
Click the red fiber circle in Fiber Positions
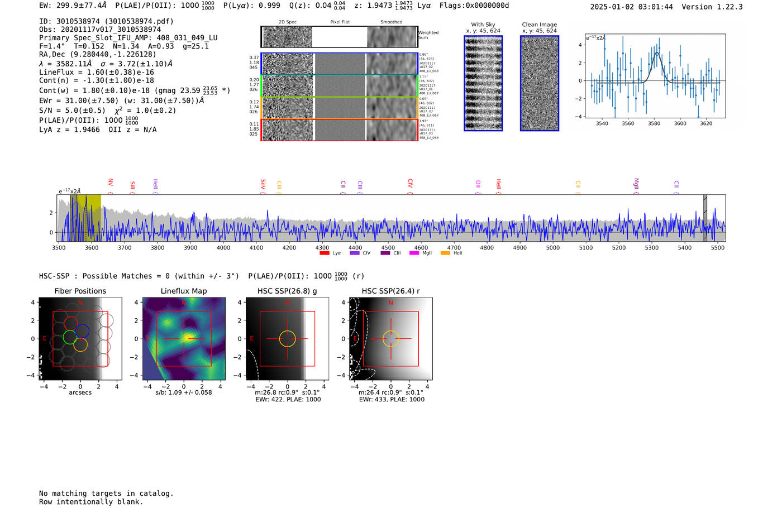70,323
